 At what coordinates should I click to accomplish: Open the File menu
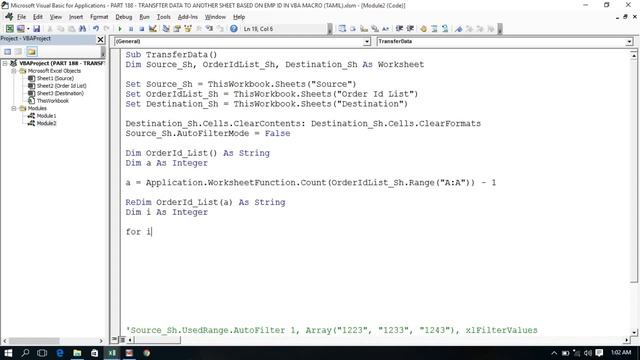21,17
